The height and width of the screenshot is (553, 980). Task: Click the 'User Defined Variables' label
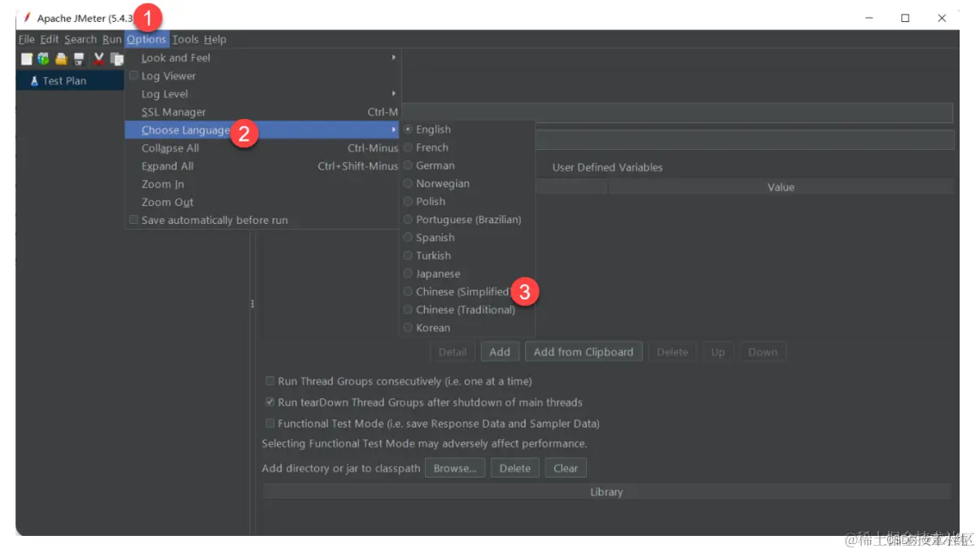(608, 167)
